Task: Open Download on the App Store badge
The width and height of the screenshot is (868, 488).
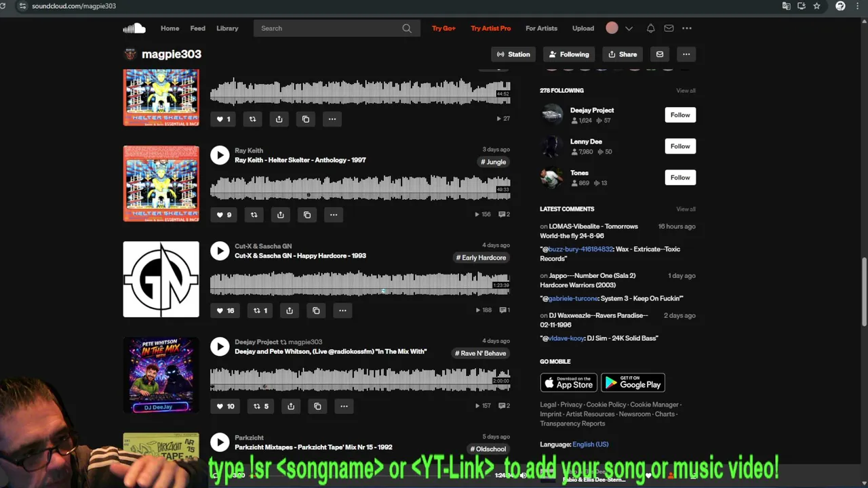Action: click(x=568, y=383)
